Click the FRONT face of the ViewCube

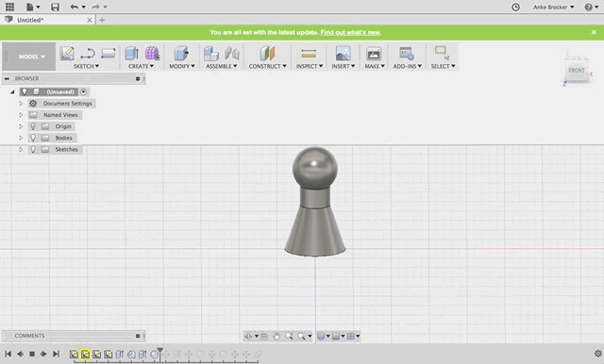[577, 70]
